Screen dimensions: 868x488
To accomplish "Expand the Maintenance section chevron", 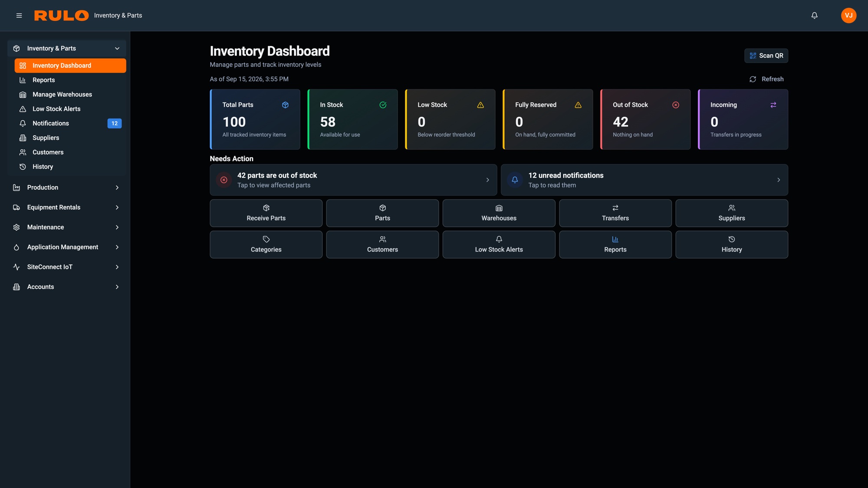I will 117,227.
